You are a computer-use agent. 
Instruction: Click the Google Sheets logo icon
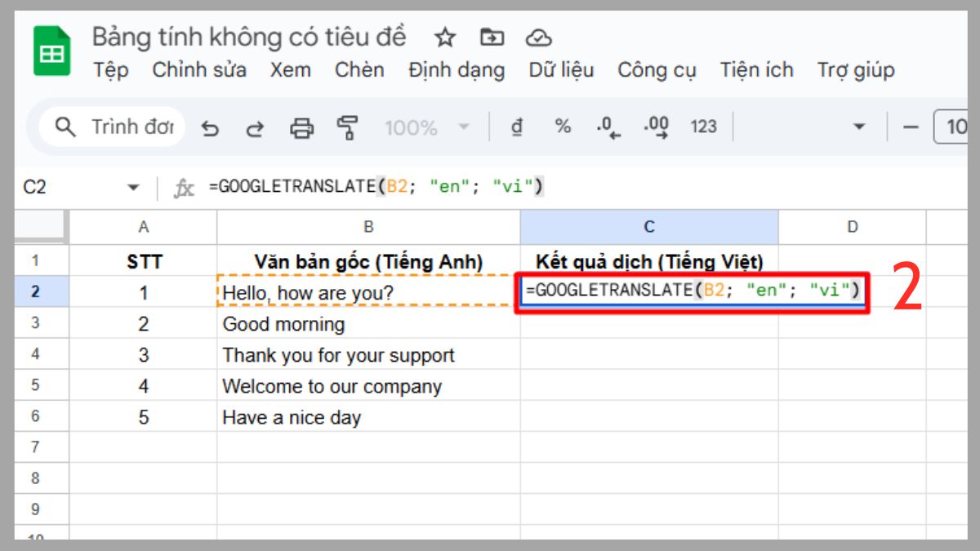tap(52, 51)
